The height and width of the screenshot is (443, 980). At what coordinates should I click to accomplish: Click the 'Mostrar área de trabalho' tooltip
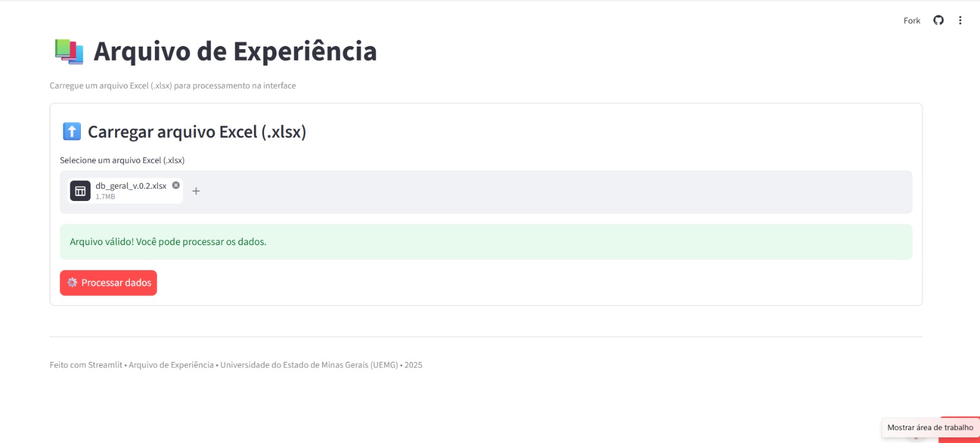coord(930,428)
